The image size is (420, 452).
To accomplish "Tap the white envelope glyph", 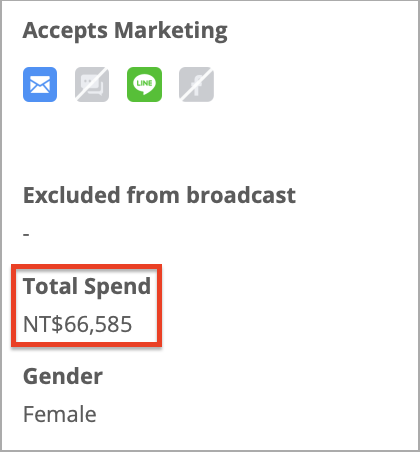I will [40, 85].
